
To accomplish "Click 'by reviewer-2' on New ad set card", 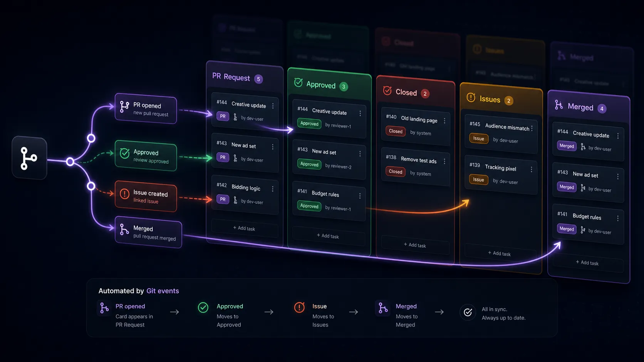I will 338,166.
